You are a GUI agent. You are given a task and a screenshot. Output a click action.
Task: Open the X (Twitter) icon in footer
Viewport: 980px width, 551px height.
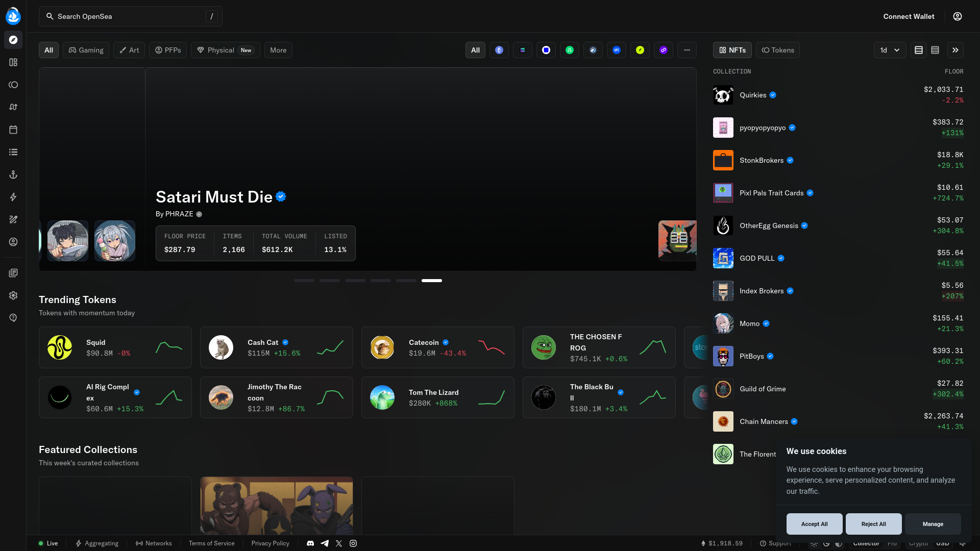click(339, 543)
